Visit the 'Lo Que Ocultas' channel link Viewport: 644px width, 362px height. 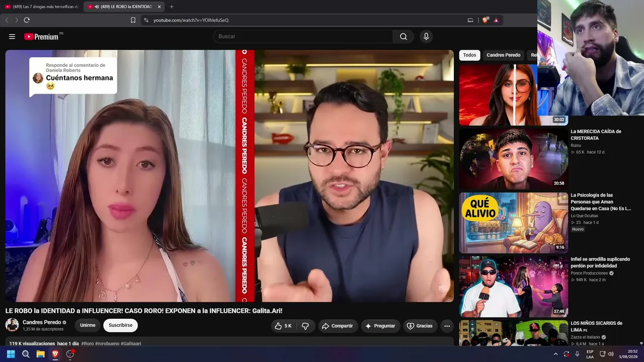click(584, 216)
